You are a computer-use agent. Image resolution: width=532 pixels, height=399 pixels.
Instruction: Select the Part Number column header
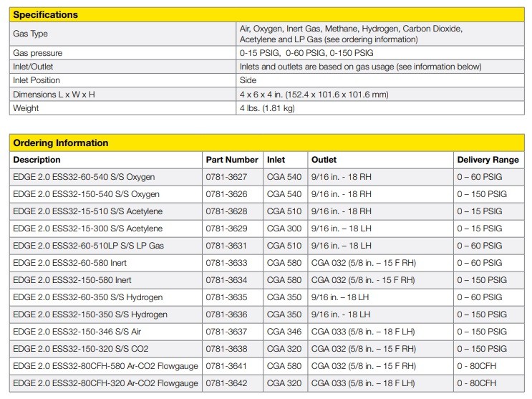(232, 160)
